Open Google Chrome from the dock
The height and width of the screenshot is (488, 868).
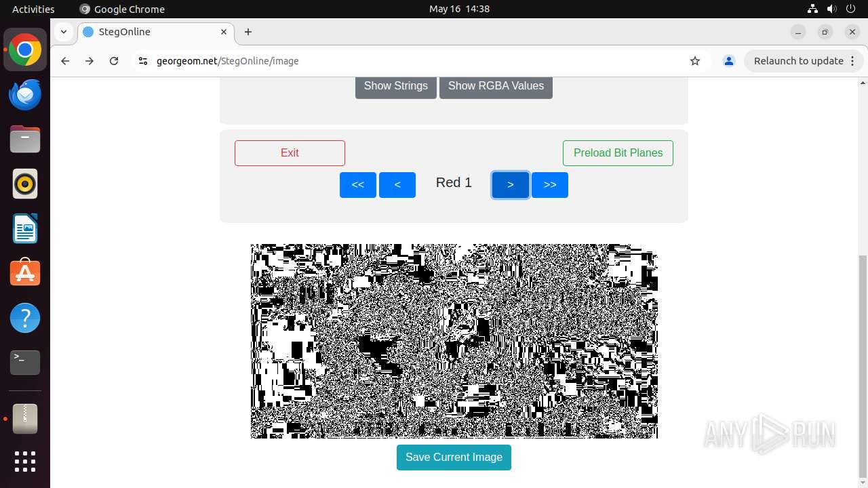pyautogui.click(x=25, y=50)
